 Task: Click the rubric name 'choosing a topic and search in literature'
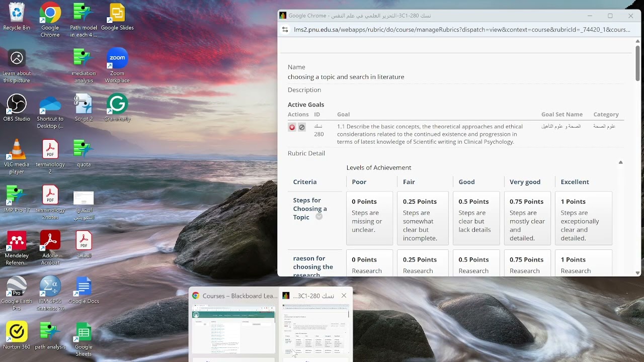tap(346, 77)
